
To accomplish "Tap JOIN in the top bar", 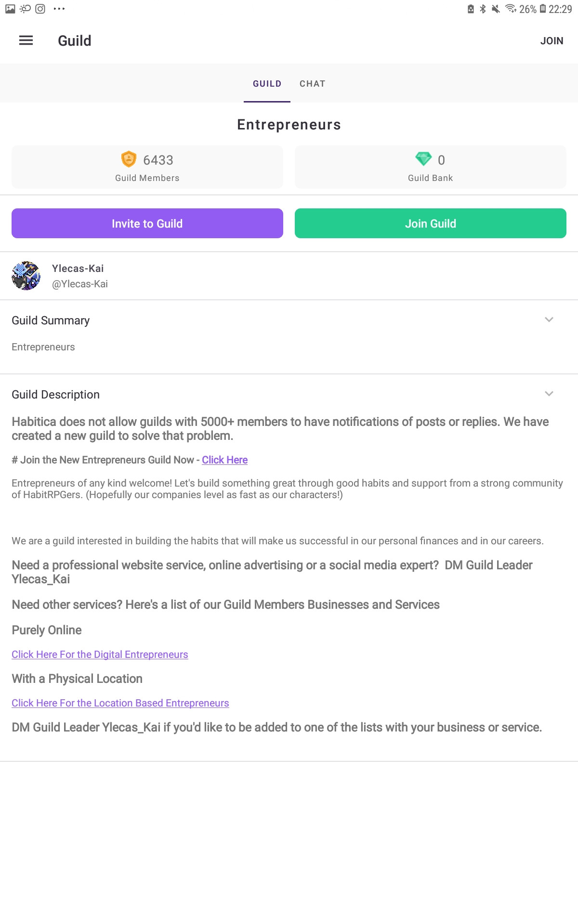I will pos(552,41).
